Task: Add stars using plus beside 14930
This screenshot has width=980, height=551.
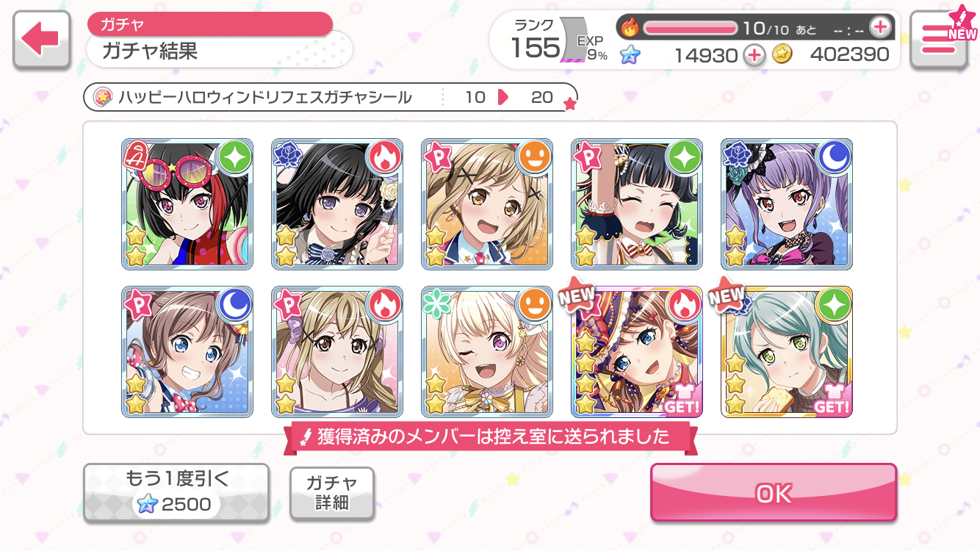Action: pyautogui.click(x=754, y=54)
